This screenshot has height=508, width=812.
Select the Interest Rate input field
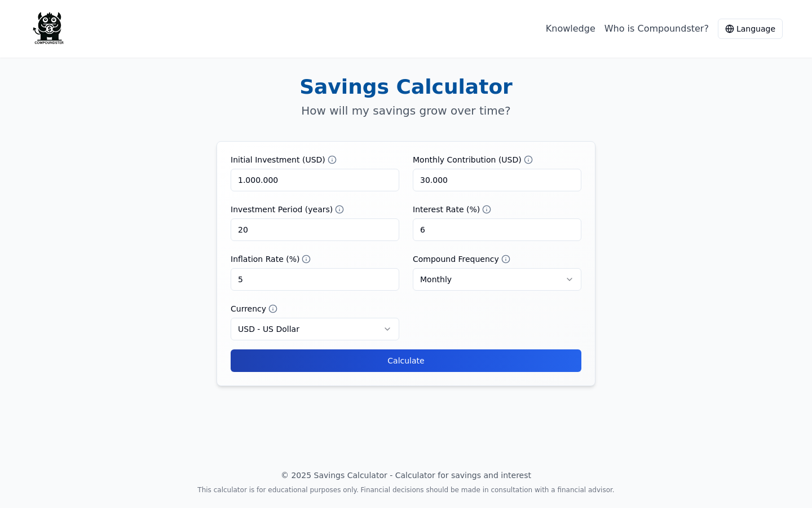pos(497,230)
